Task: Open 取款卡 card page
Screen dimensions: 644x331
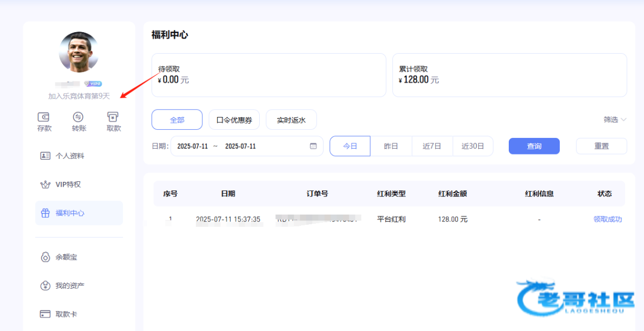Action: point(66,314)
